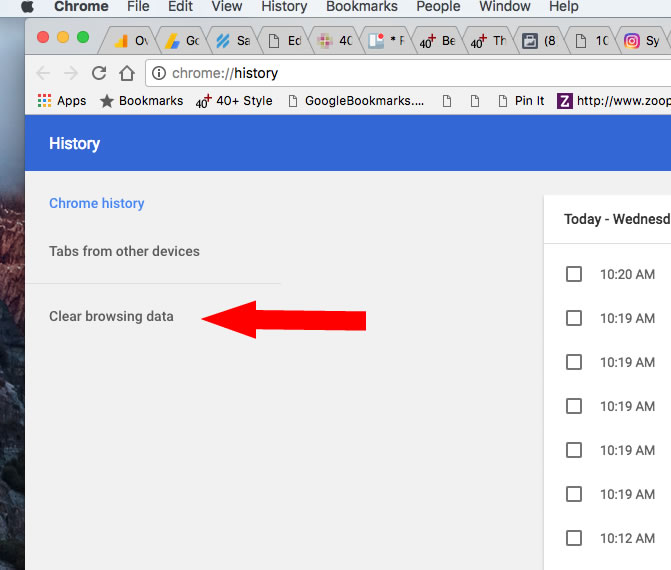
Task: Close the Chrome window with red button
Action: tap(43, 37)
